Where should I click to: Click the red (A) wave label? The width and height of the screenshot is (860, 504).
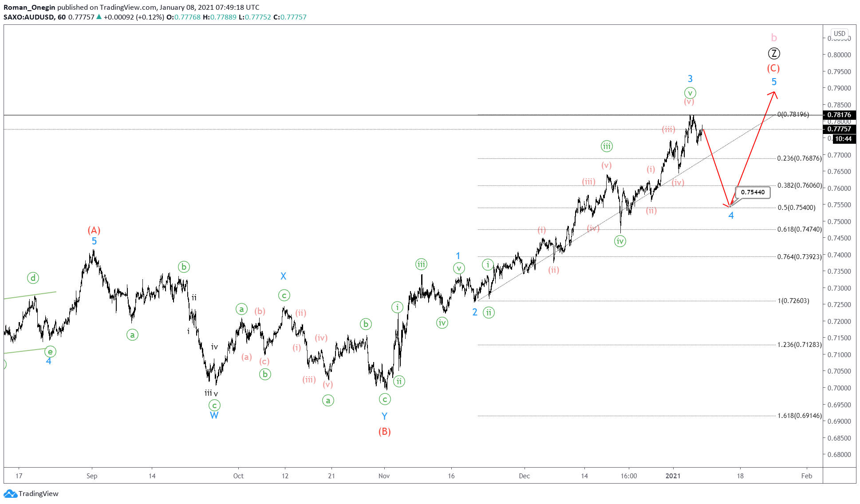click(x=94, y=230)
